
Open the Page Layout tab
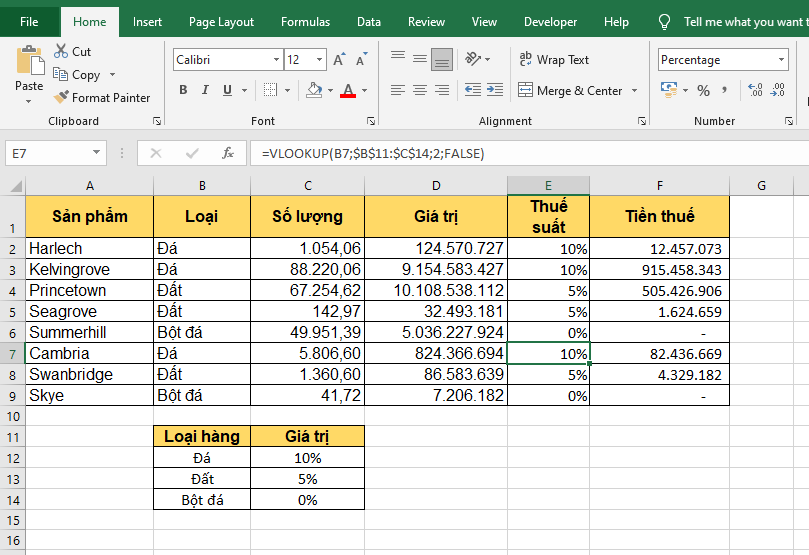click(221, 22)
